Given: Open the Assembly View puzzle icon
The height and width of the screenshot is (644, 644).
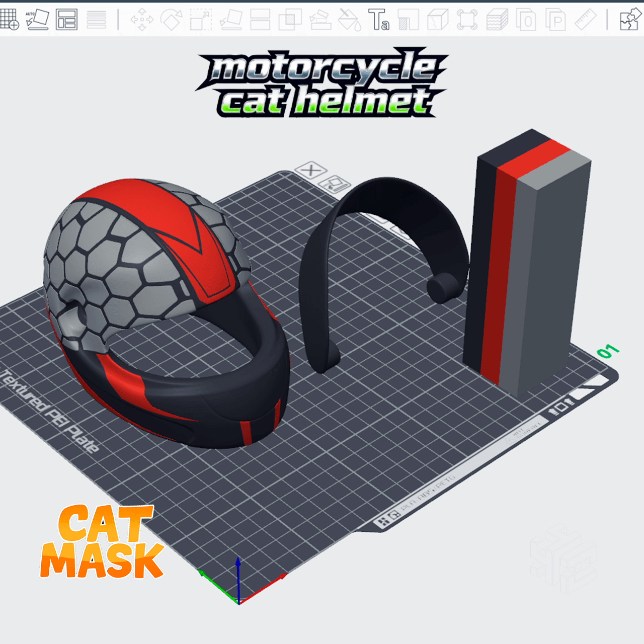Looking at the screenshot, I should point(631,20).
